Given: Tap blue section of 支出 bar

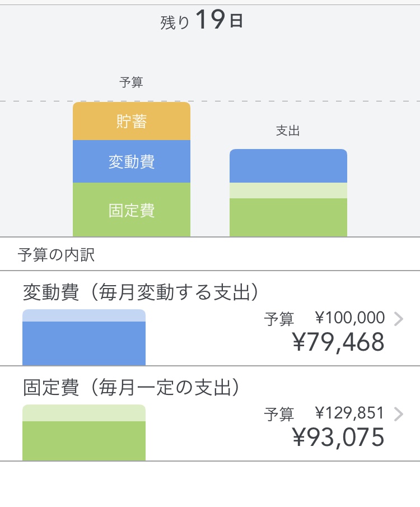Looking at the screenshot, I should click(288, 166).
